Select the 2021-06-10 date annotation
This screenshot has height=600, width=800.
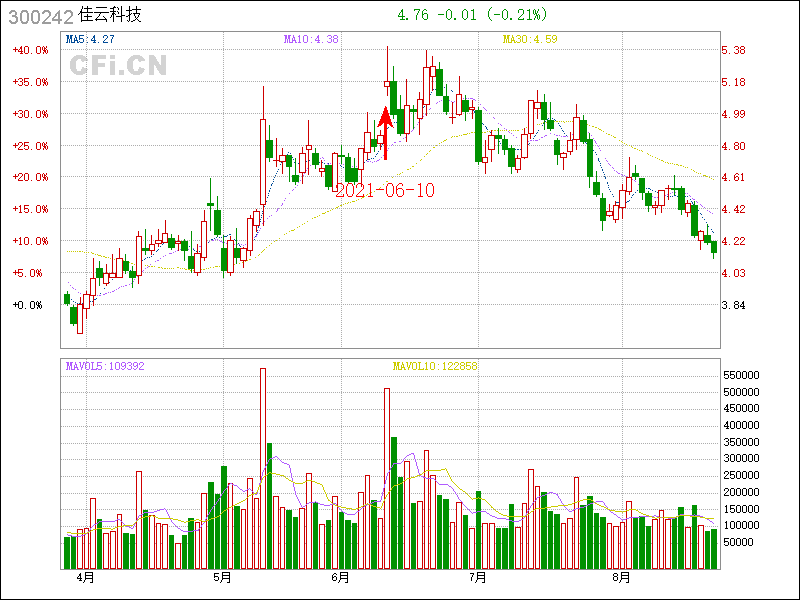pos(385,190)
